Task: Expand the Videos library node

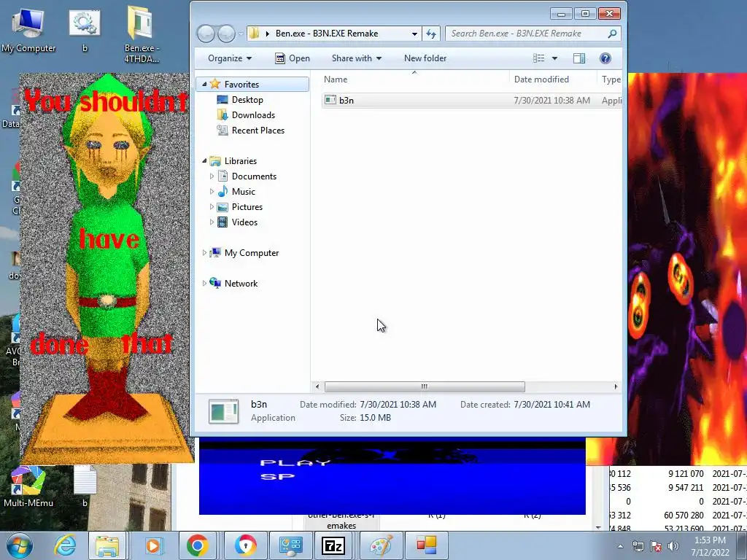Action: pyautogui.click(x=212, y=222)
